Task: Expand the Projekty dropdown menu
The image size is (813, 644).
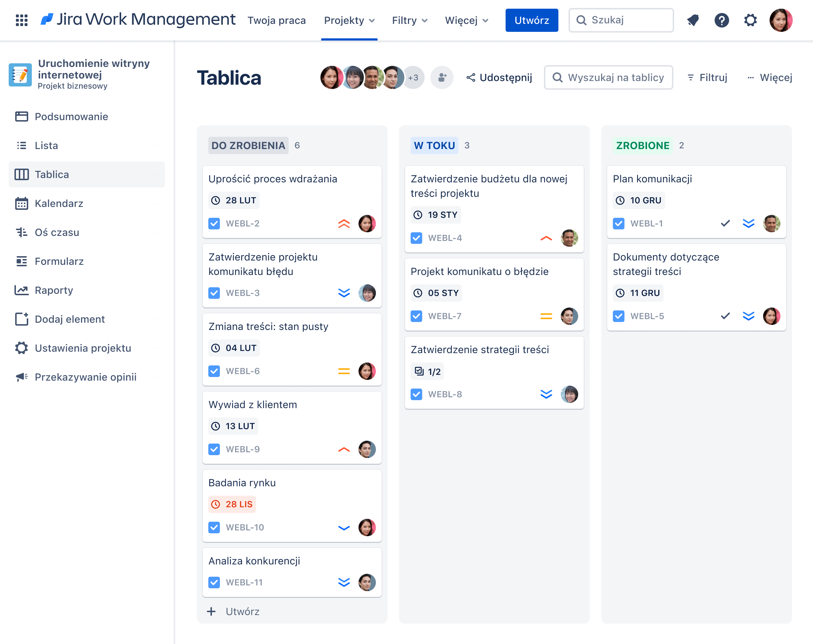Action: [x=349, y=20]
